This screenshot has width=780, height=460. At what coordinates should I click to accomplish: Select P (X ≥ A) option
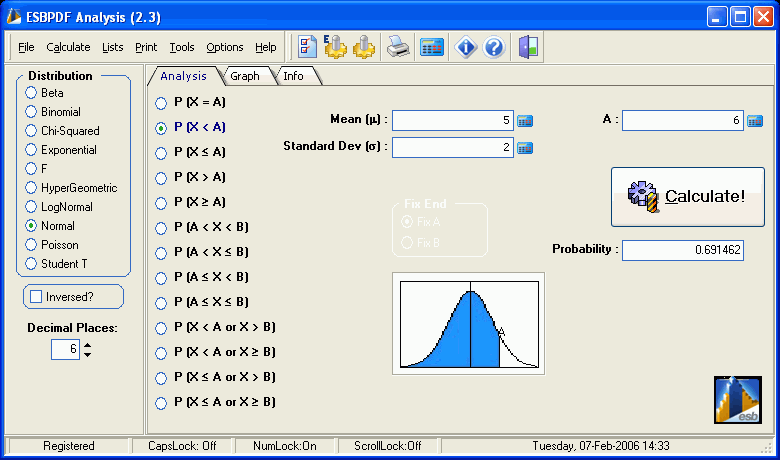191,202
